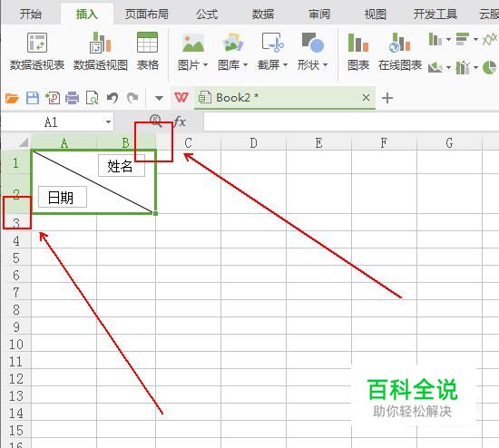Select row 10 header
Image resolution: width=499 pixels, height=448 pixels.
tap(16, 345)
